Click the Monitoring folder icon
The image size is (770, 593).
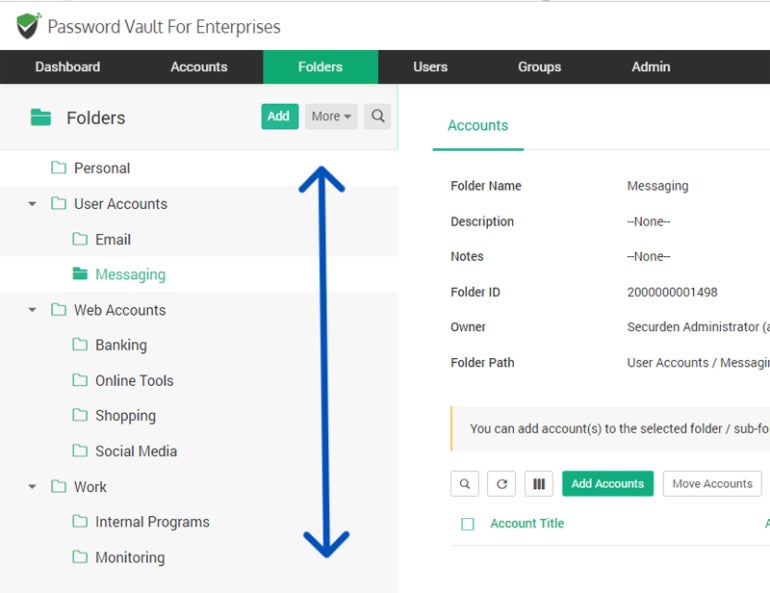pyautogui.click(x=80, y=557)
